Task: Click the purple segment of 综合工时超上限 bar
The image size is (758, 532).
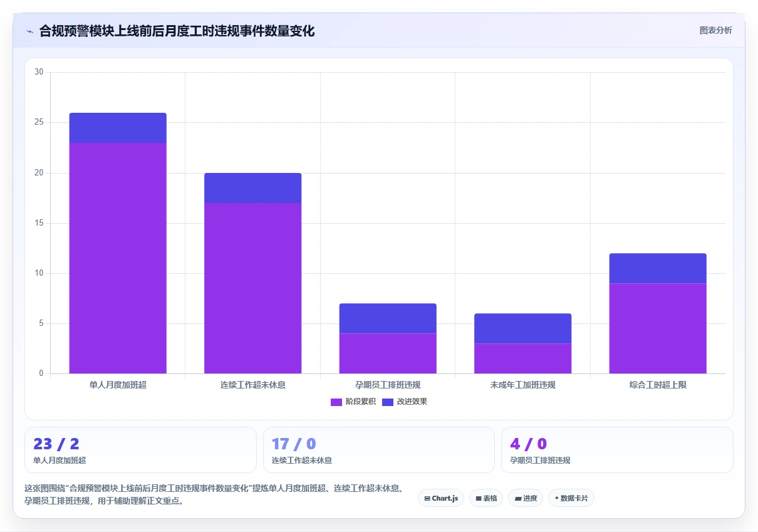Action: [x=658, y=328]
